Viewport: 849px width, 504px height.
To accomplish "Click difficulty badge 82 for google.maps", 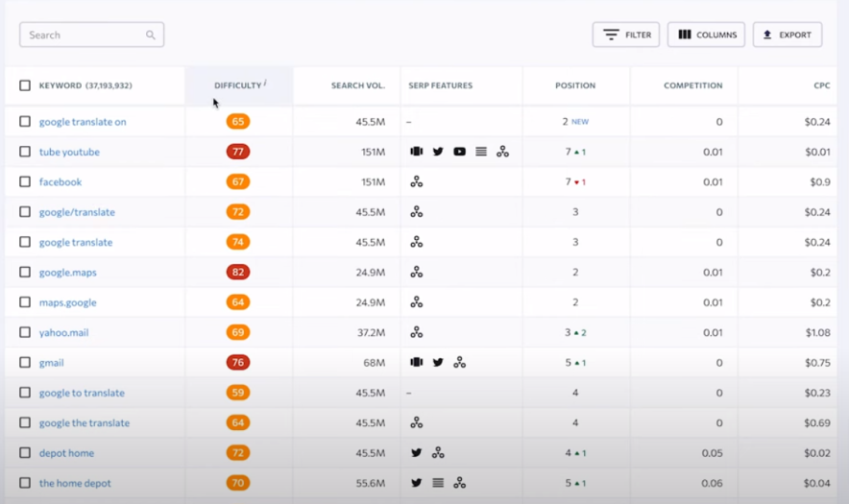I will 238,273.
